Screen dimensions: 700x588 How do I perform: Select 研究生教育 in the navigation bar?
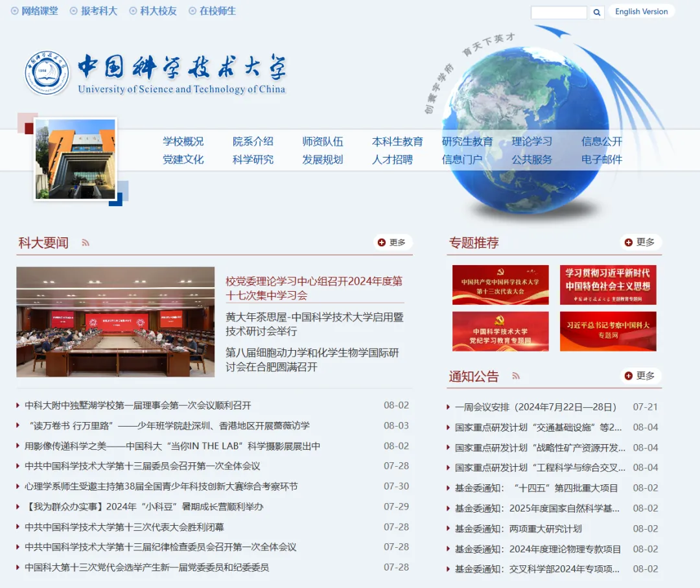[x=468, y=140]
